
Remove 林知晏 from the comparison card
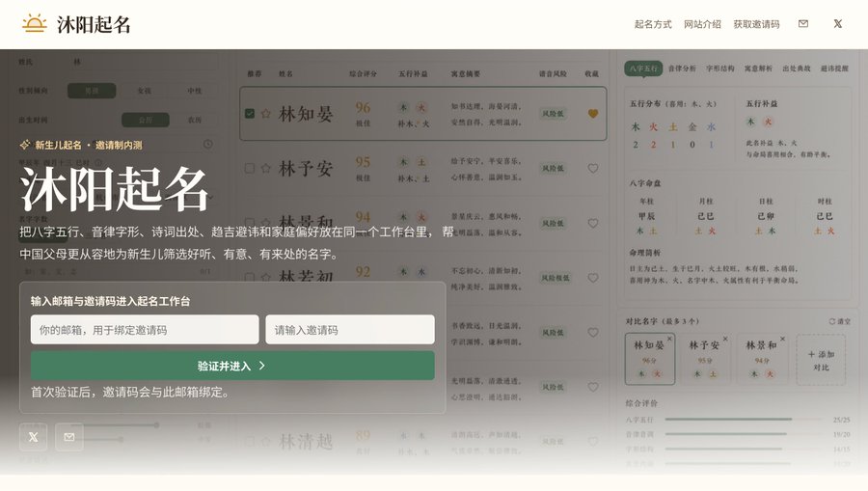tap(669, 339)
